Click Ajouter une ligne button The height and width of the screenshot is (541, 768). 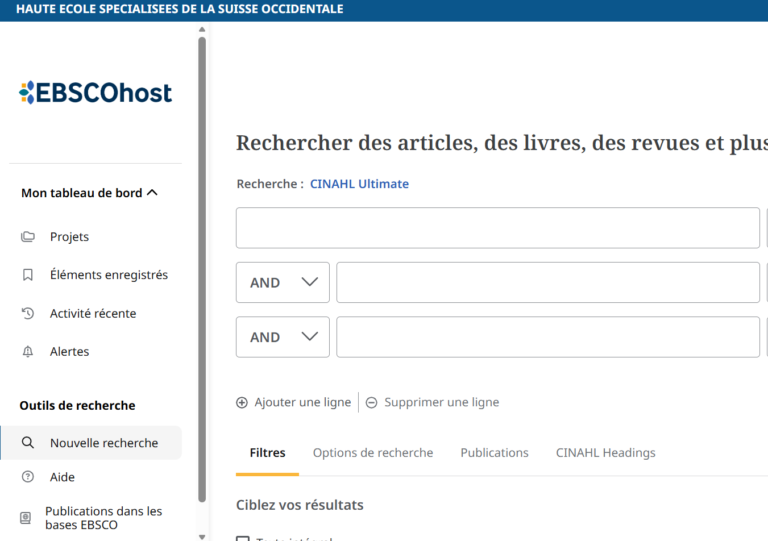[x=294, y=402]
